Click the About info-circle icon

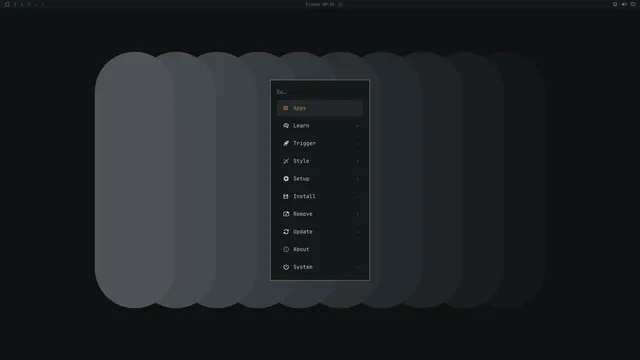pos(286,249)
